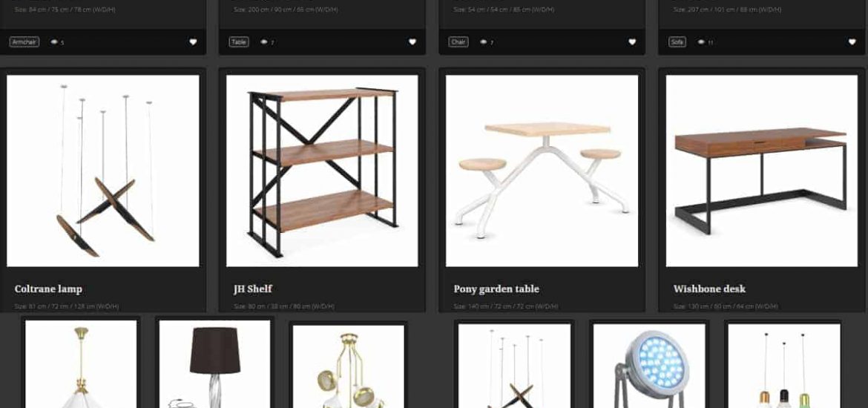Click heart icon on the Table card
The image size is (868, 408).
point(412,42)
